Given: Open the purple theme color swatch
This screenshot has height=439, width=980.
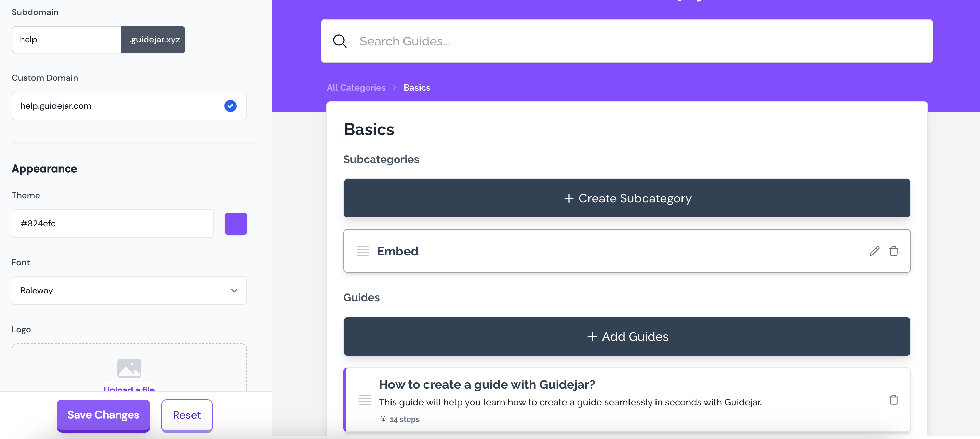Looking at the screenshot, I should click(236, 224).
